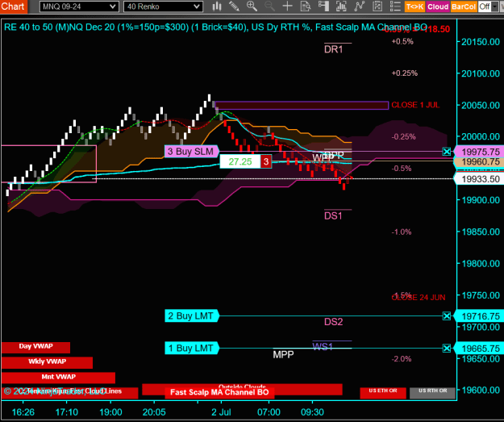Open the strategies icon
Screen dimensions: 504x422
(377, 6)
